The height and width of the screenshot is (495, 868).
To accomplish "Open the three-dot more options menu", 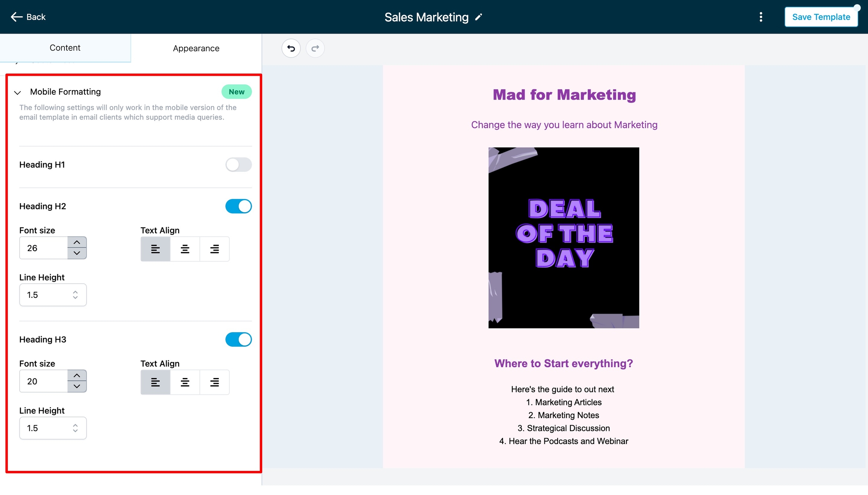I will tap(761, 17).
